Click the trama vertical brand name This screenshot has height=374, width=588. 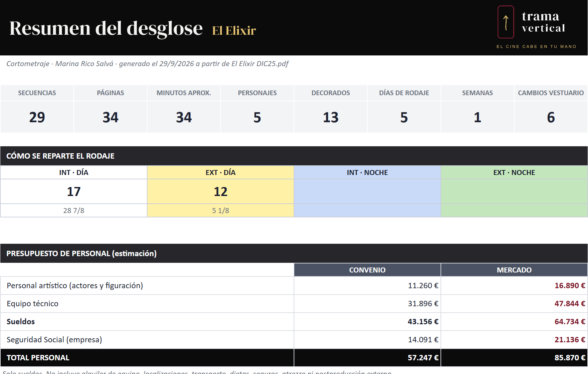pos(543,22)
